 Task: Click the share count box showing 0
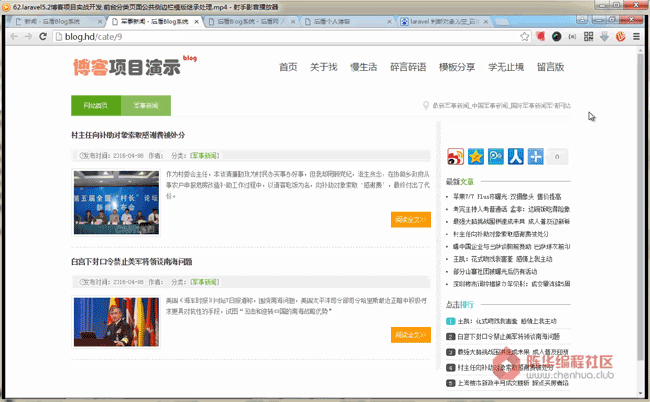click(x=557, y=157)
